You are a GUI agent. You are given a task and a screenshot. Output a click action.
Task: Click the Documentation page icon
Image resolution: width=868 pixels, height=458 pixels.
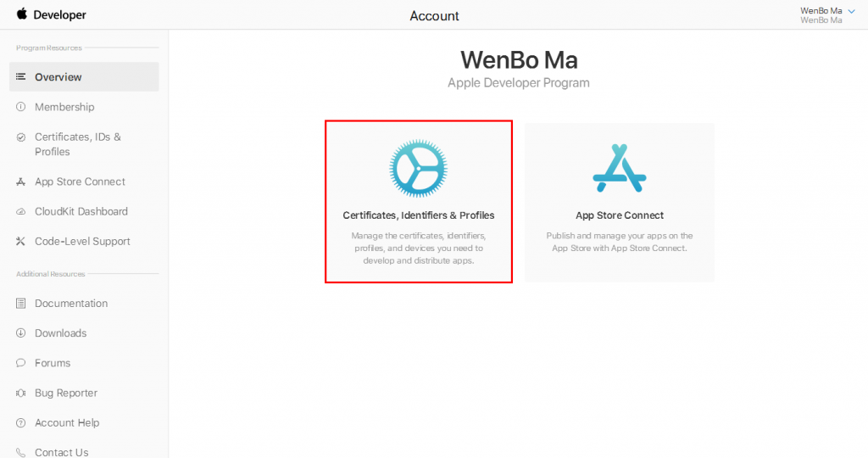pos(21,303)
